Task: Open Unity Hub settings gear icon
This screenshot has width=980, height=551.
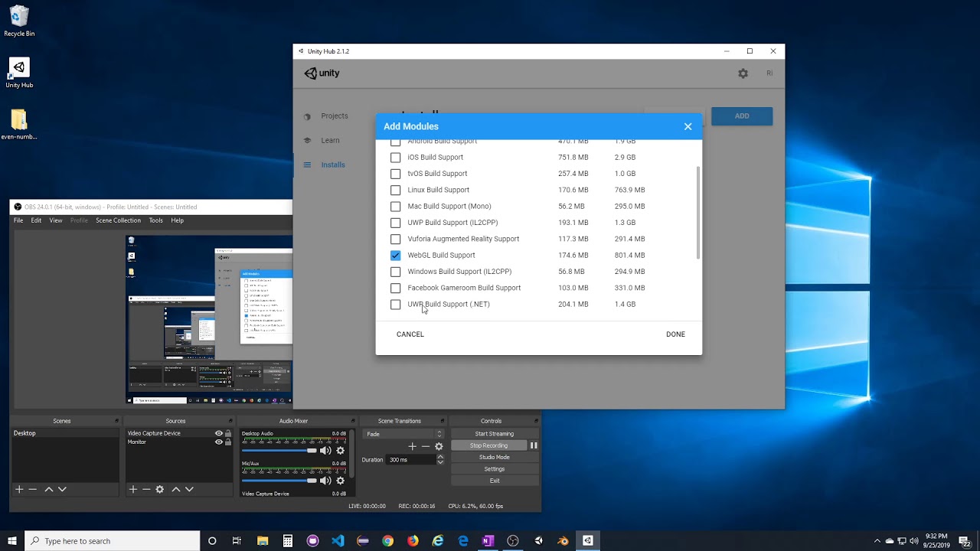Action: [743, 73]
